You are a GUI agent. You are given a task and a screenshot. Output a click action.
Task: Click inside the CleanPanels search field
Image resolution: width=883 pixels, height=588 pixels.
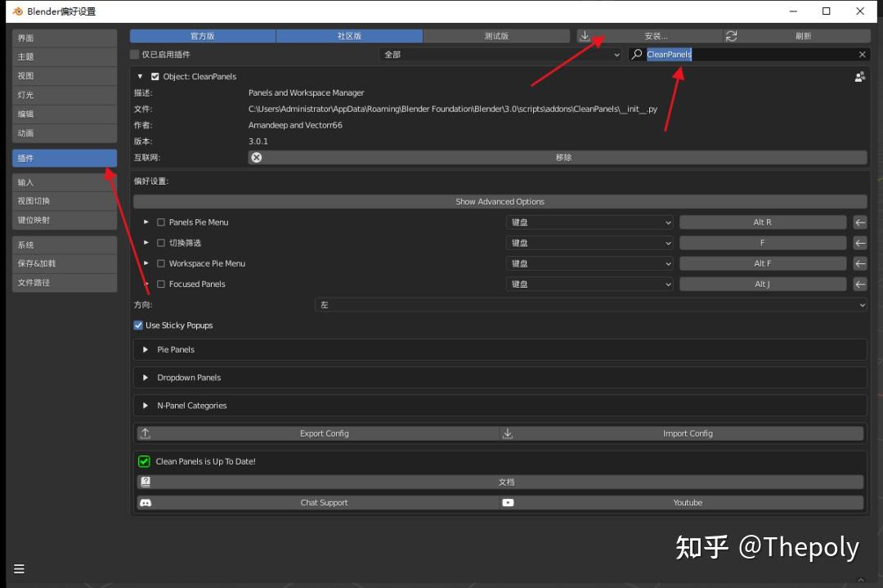pos(736,54)
